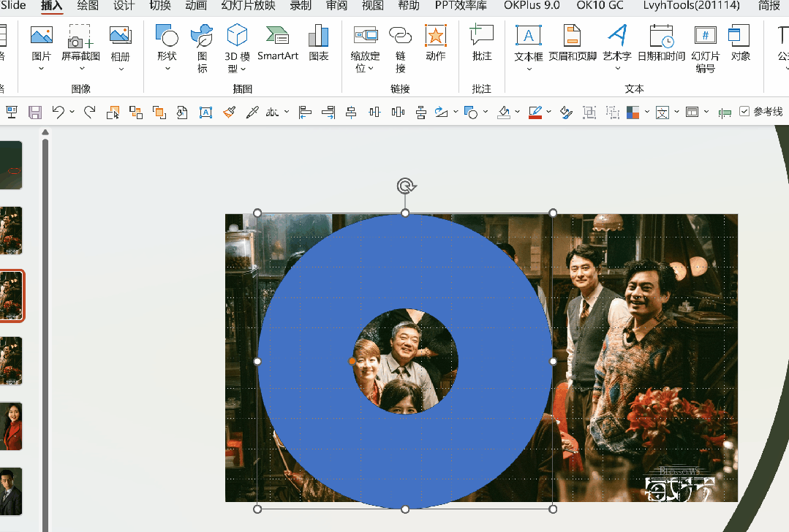Open the 相册 photo album icon

tap(120, 35)
